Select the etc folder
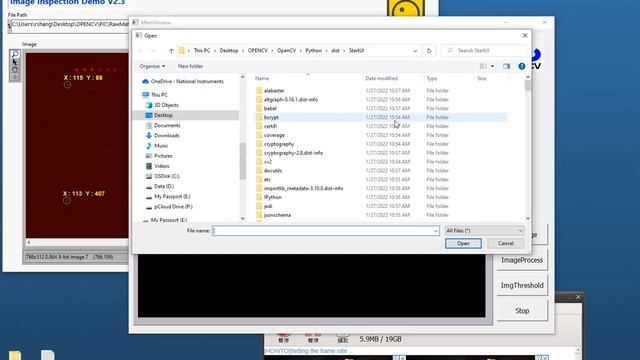 [x=267, y=180]
